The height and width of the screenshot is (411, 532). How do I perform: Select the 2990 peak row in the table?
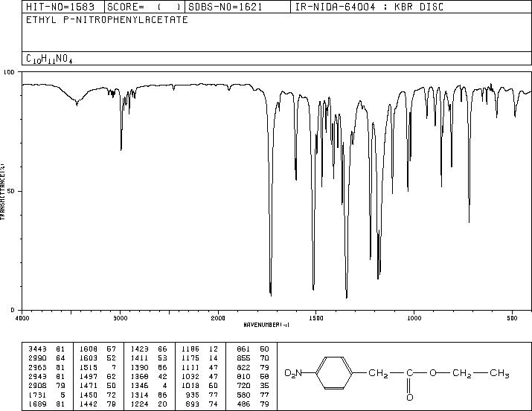(46, 358)
